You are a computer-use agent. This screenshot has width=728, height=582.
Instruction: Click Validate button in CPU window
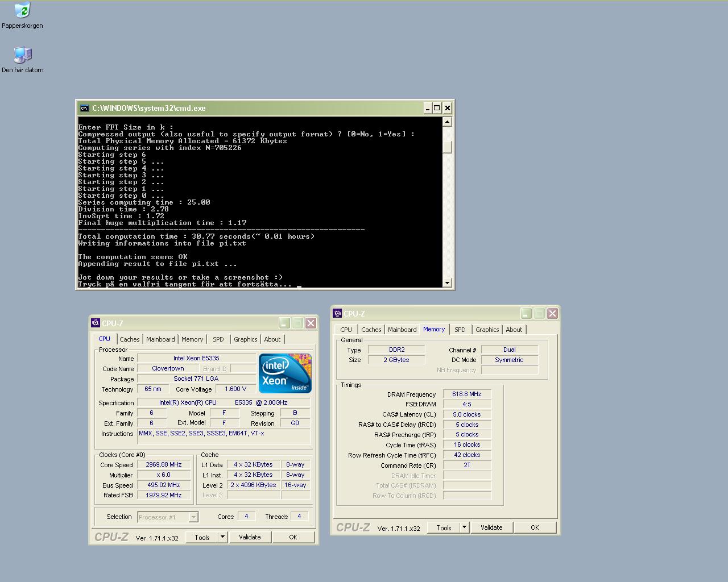[x=250, y=537]
